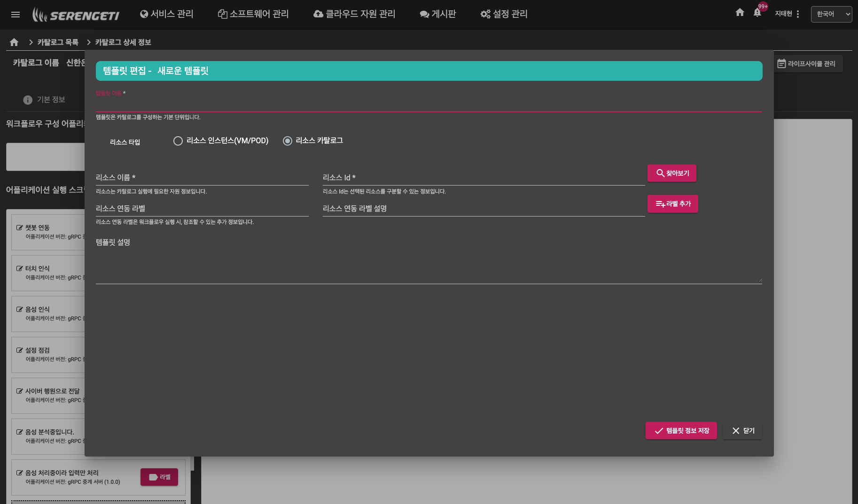Image resolution: width=858 pixels, height=504 pixels.
Task: Click the breadcrumb home icon
Action: click(x=14, y=42)
